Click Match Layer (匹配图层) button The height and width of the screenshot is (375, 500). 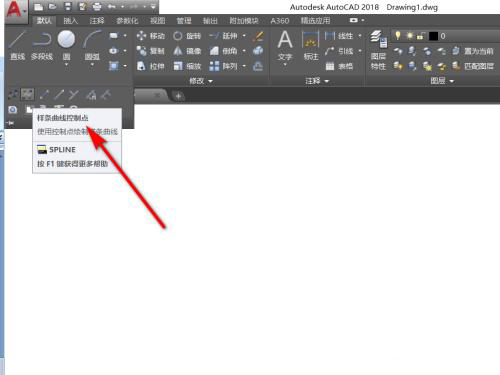click(x=473, y=66)
